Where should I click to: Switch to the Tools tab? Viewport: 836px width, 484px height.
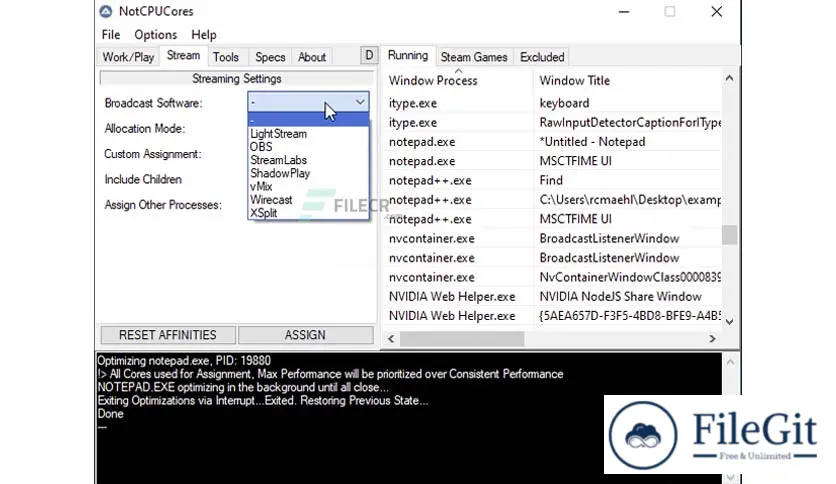(226, 57)
